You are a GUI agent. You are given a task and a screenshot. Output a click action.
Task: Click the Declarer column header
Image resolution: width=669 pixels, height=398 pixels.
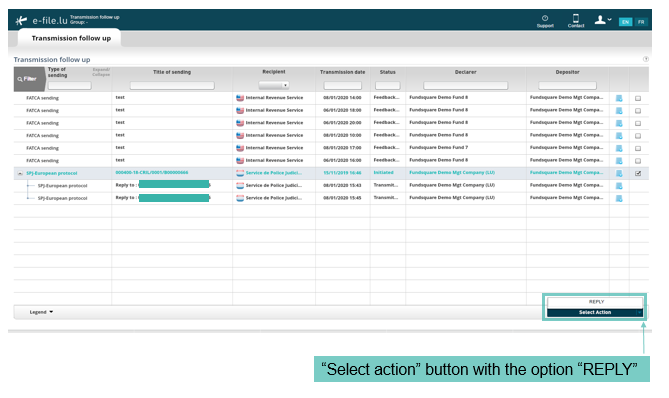[465, 72]
